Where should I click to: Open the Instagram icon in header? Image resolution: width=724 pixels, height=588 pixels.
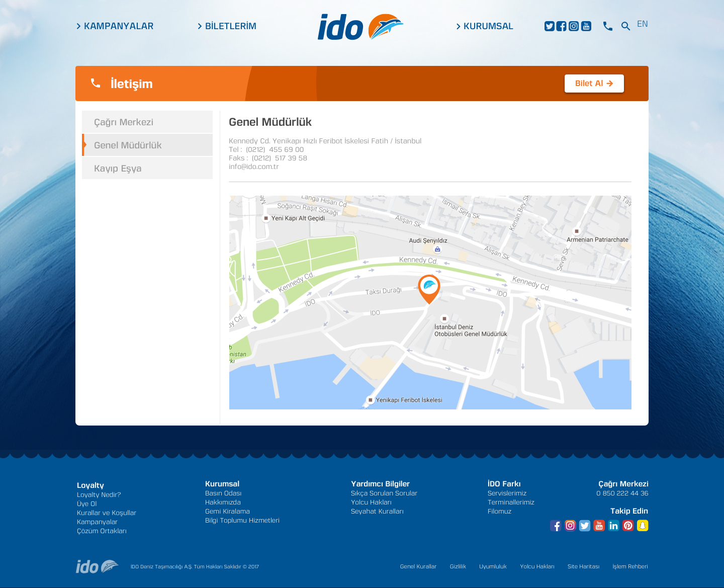click(574, 26)
